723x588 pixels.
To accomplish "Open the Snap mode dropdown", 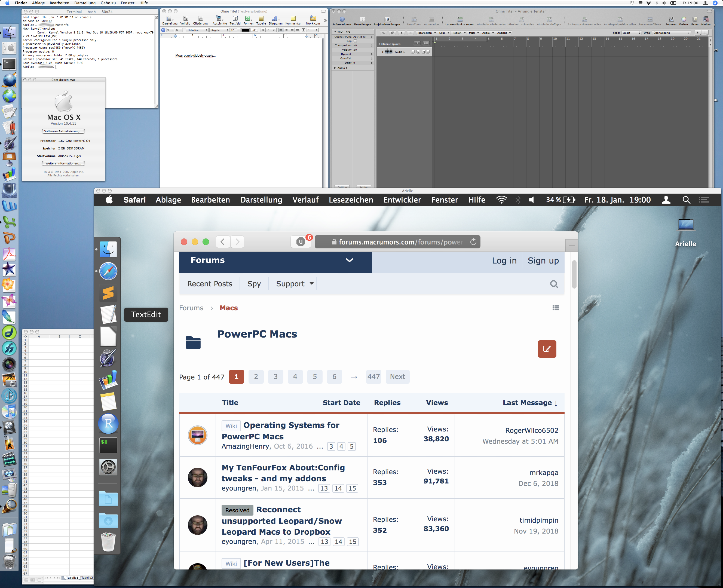I will click(631, 33).
